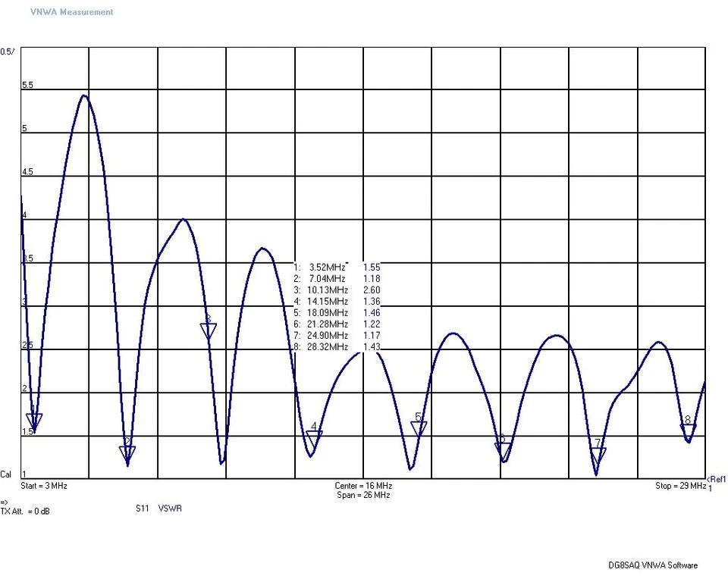Click the 'TX Att. = 0 dB' label

point(25,512)
